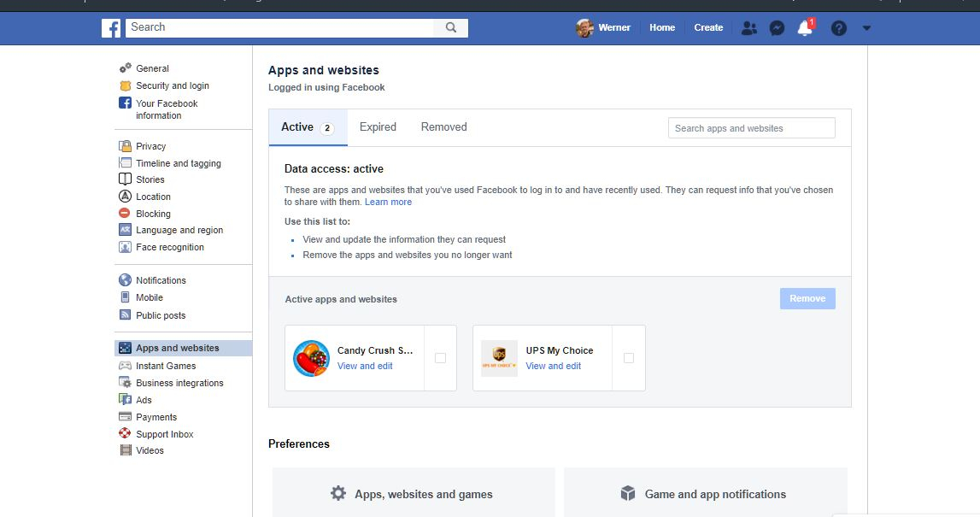Click the search magnifier button
The height and width of the screenshot is (517, 980).
click(x=450, y=27)
